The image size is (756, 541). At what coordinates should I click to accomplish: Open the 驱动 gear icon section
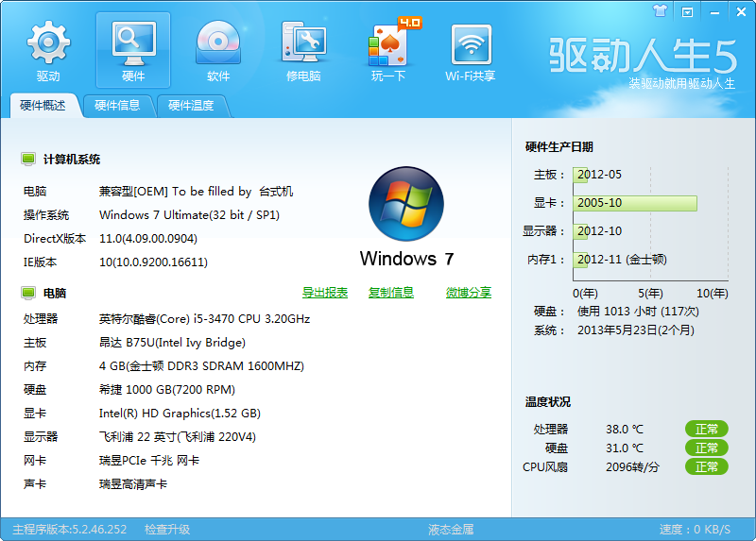48,51
